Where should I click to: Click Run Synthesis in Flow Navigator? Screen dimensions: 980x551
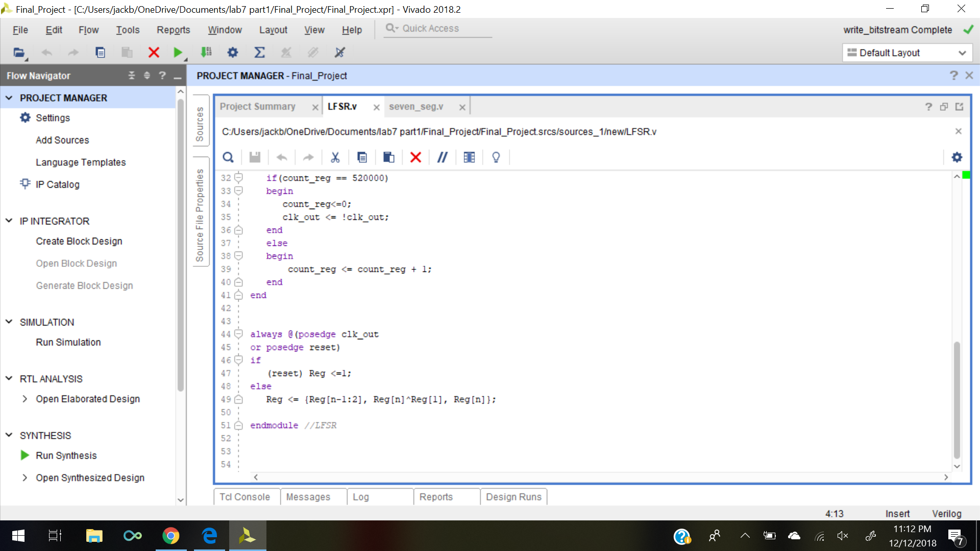click(x=66, y=456)
